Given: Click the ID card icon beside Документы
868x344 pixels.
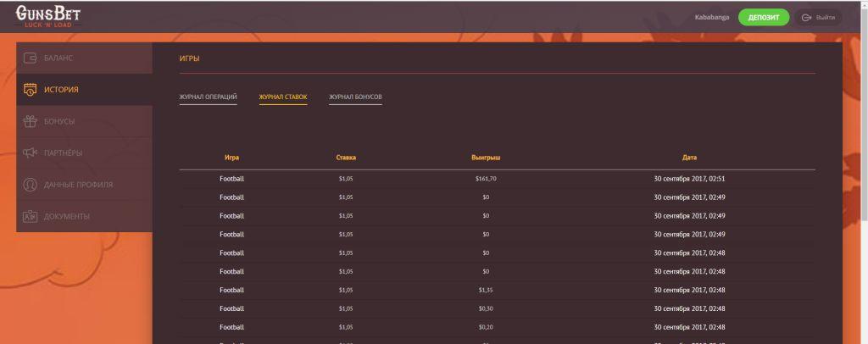Looking at the screenshot, I should [30, 216].
